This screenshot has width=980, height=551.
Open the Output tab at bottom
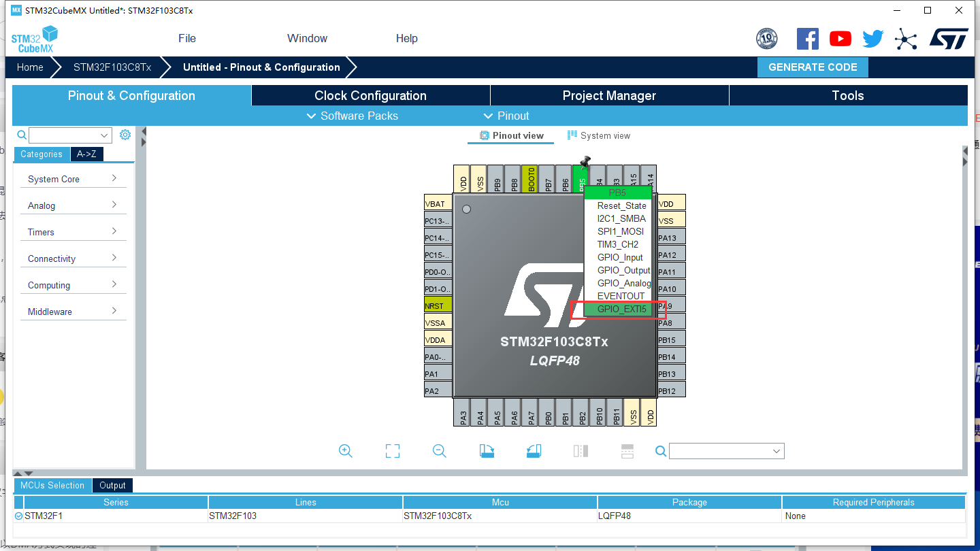click(x=112, y=485)
